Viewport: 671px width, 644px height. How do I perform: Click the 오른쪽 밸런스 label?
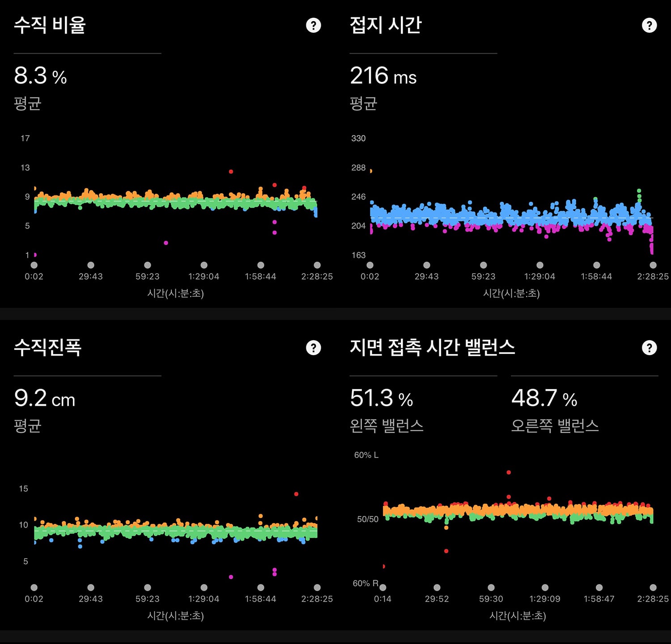click(555, 426)
